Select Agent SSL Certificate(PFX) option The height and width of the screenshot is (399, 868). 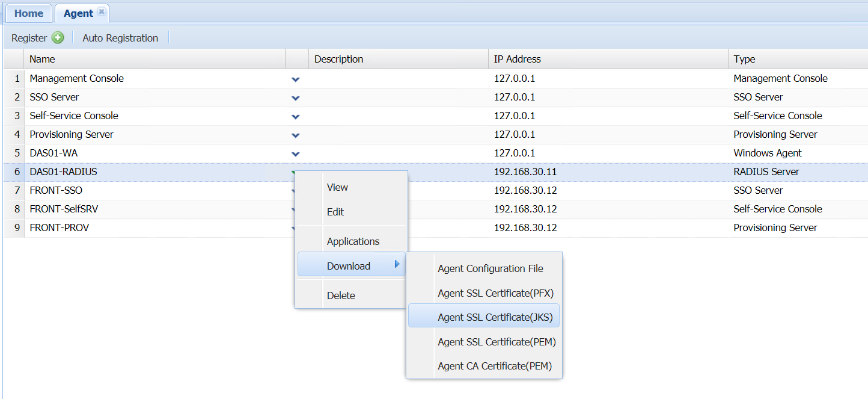495,293
